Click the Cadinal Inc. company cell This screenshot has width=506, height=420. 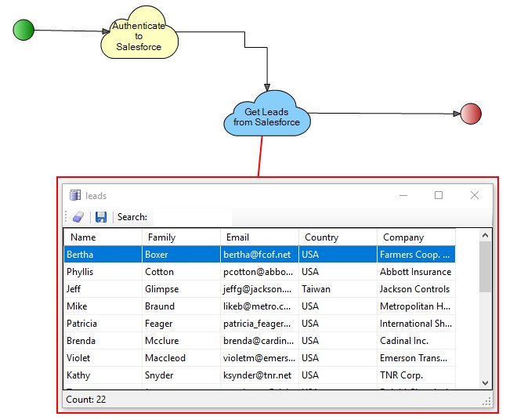click(416, 341)
